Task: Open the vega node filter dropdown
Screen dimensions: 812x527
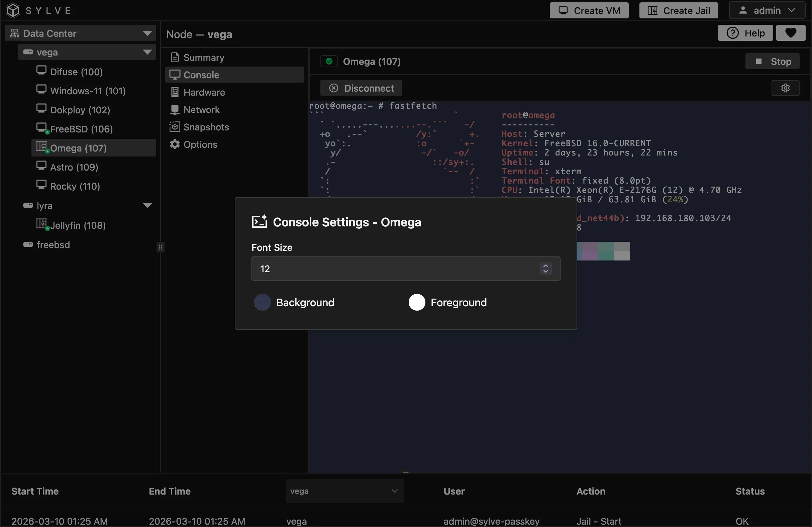Action: (x=344, y=491)
